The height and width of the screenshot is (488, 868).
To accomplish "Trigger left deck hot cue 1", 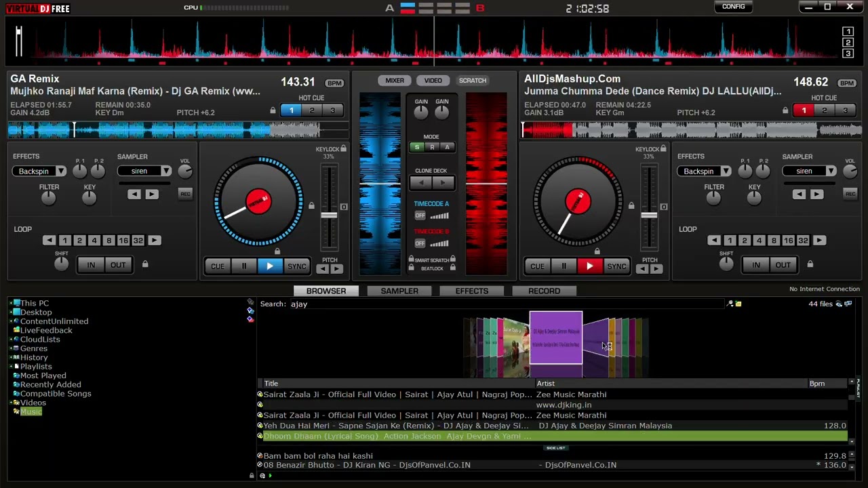I will 292,110.
